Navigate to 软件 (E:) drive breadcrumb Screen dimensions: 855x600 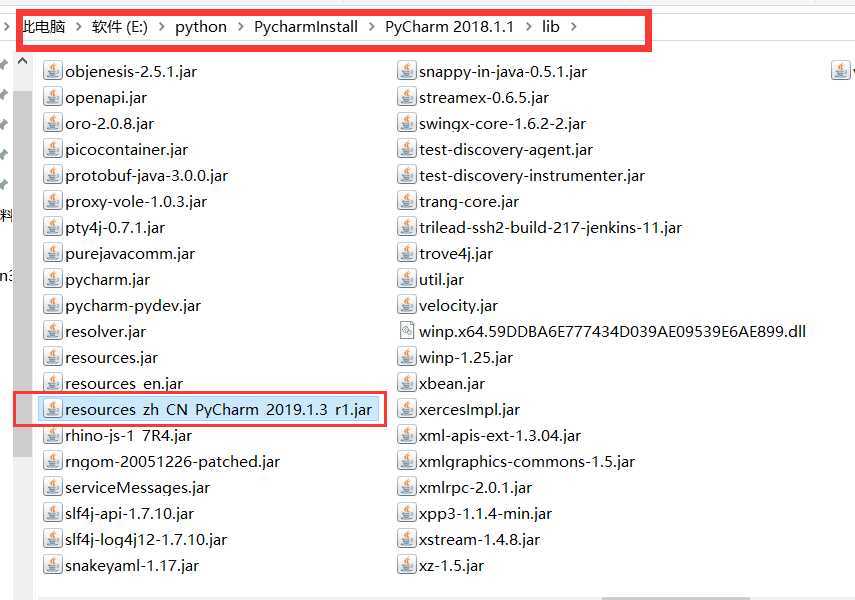coord(119,26)
